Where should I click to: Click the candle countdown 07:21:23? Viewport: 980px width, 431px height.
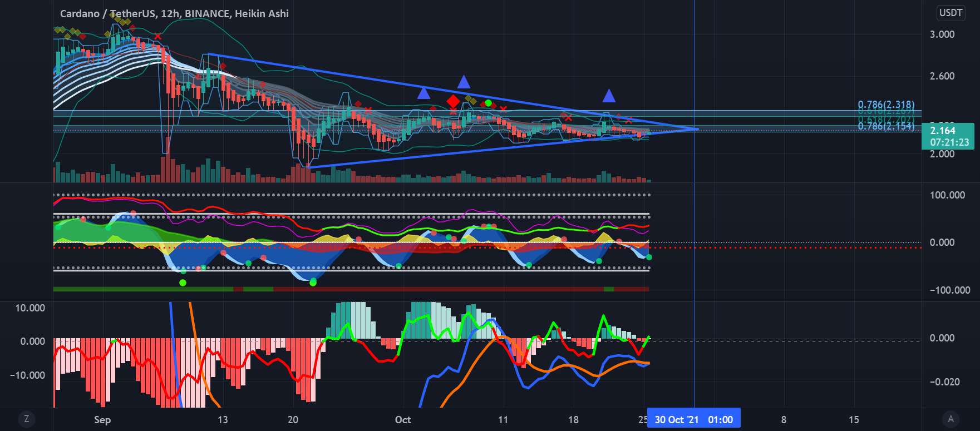(949, 142)
